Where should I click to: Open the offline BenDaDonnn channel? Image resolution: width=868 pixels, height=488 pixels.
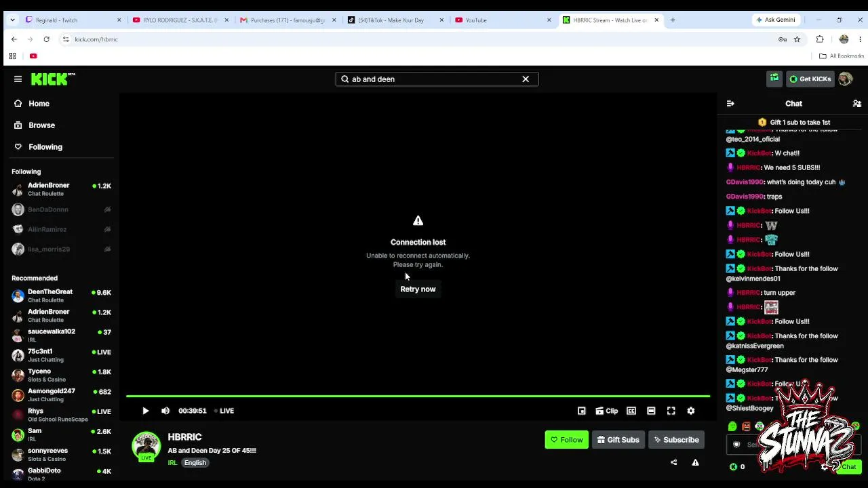coord(61,209)
